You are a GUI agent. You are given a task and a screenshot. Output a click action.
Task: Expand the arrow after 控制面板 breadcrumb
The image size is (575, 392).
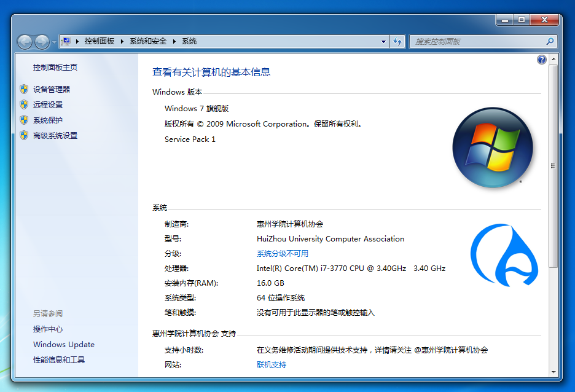pyautogui.click(x=122, y=41)
